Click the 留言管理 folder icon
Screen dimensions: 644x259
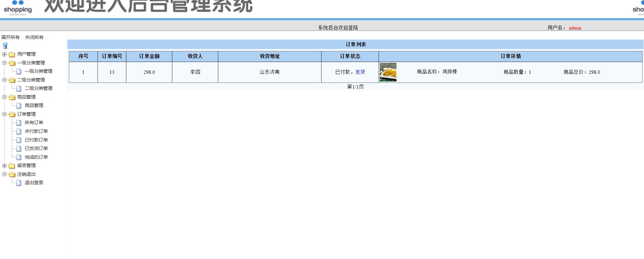(x=12, y=166)
